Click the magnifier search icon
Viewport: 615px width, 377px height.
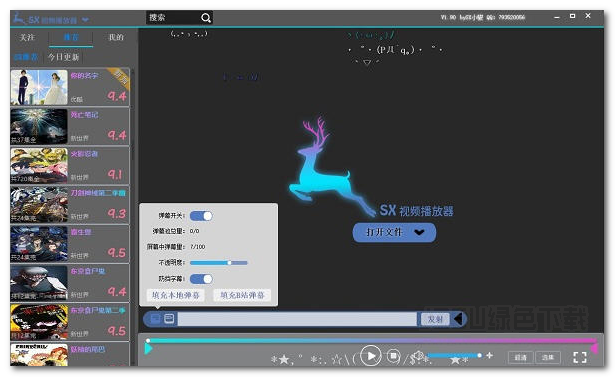click(206, 18)
